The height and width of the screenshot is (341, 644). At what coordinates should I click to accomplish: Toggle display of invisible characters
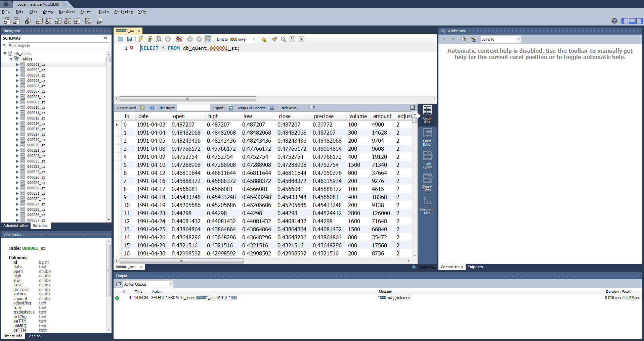(293, 39)
